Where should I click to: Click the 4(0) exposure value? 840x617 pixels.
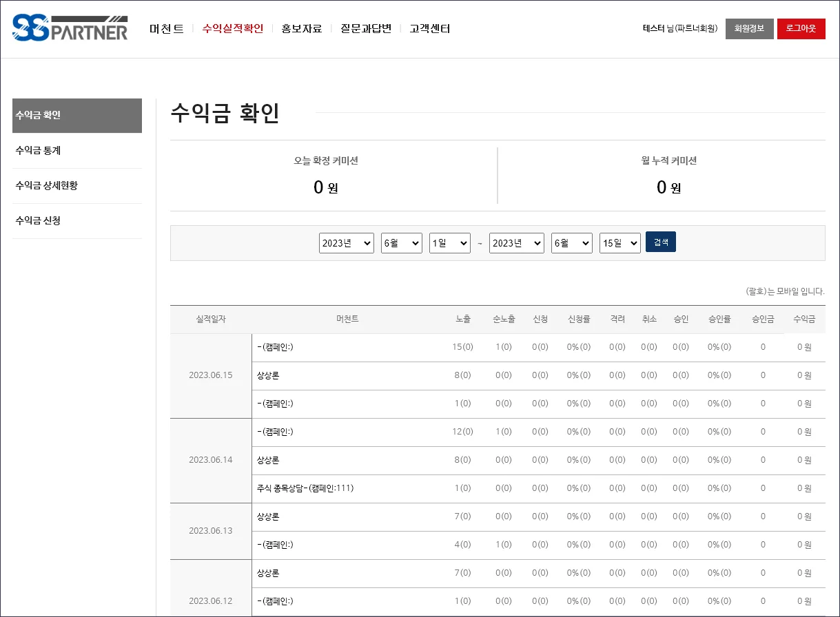pyautogui.click(x=462, y=545)
